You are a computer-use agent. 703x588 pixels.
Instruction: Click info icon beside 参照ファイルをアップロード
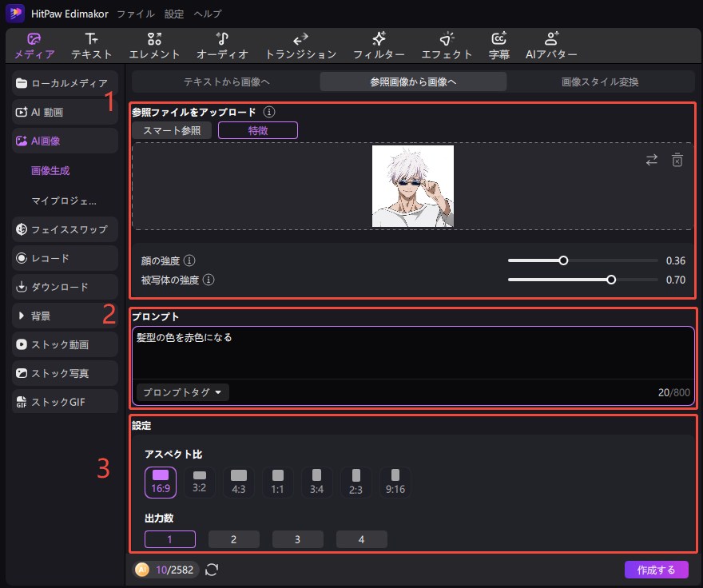(269, 112)
